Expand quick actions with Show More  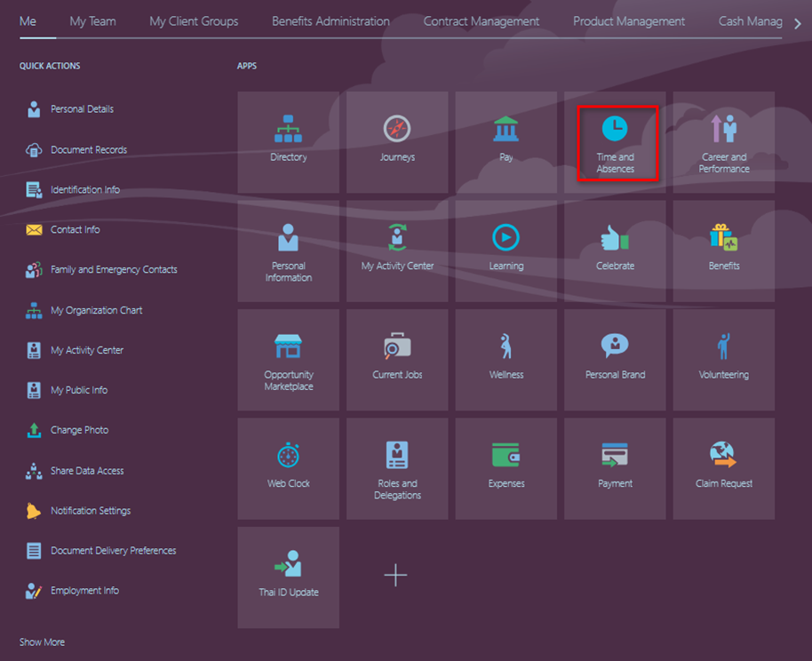tap(42, 642)
